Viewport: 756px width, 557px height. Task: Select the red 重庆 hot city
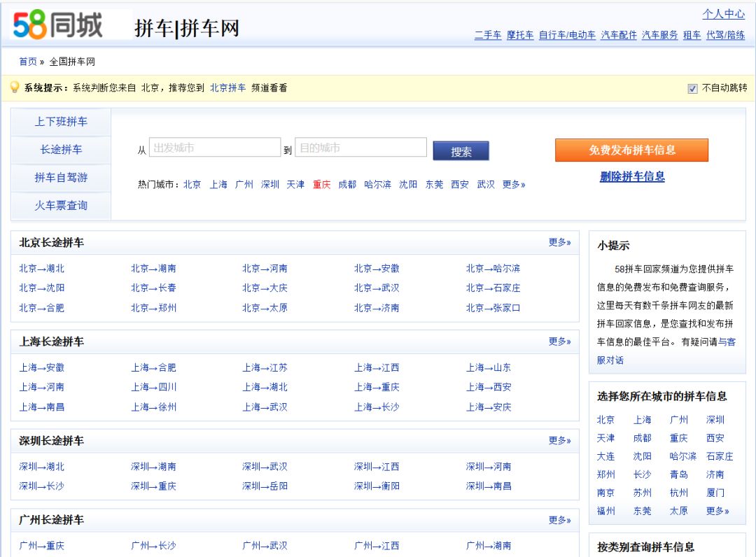click(x=321, y=185)
